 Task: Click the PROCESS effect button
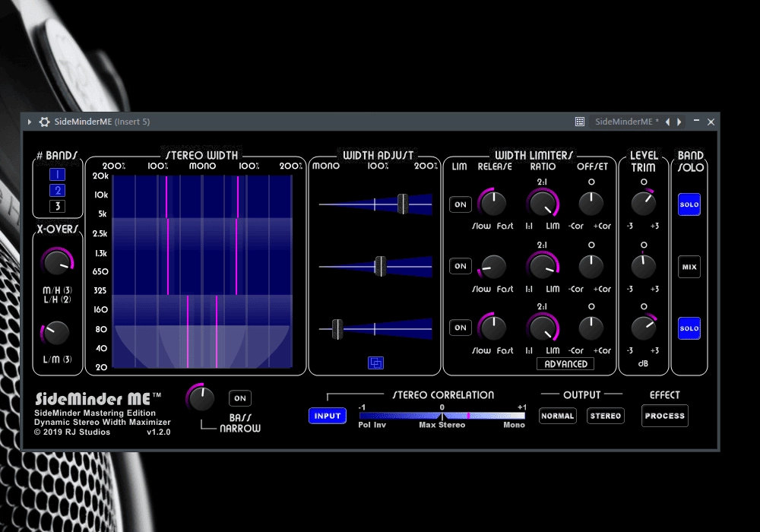(664, 416)
